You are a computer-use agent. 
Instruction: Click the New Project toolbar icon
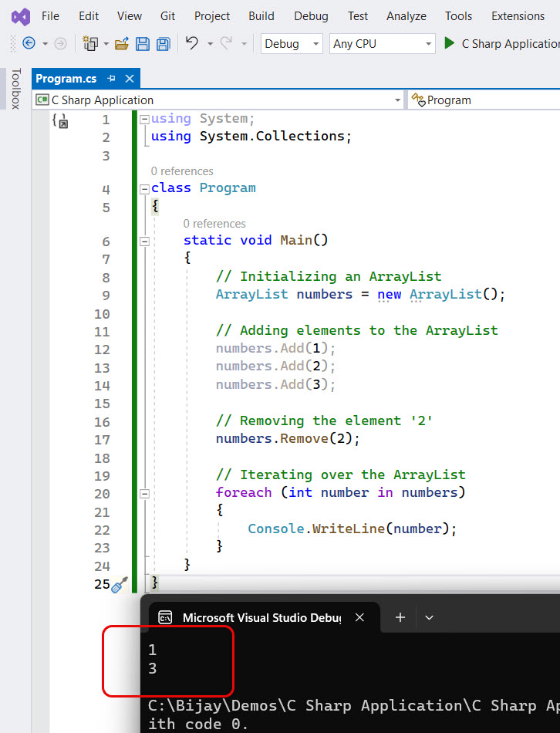(89, 43)
